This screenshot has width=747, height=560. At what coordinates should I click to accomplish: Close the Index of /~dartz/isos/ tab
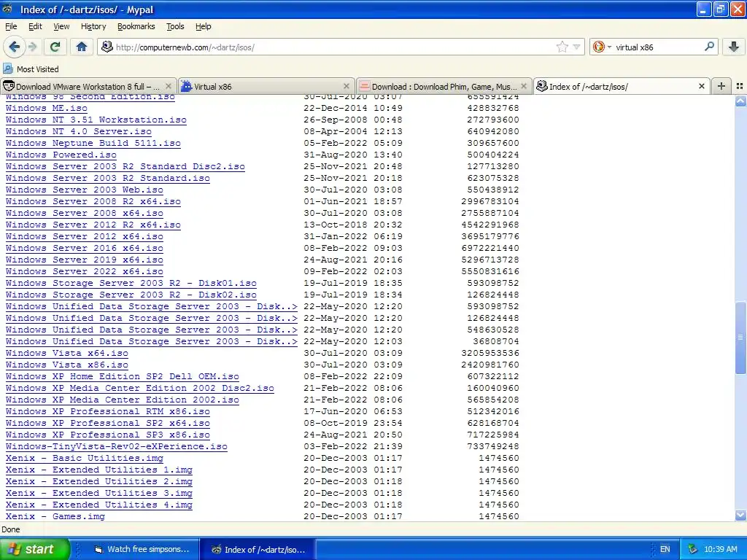tap(701, 86)
